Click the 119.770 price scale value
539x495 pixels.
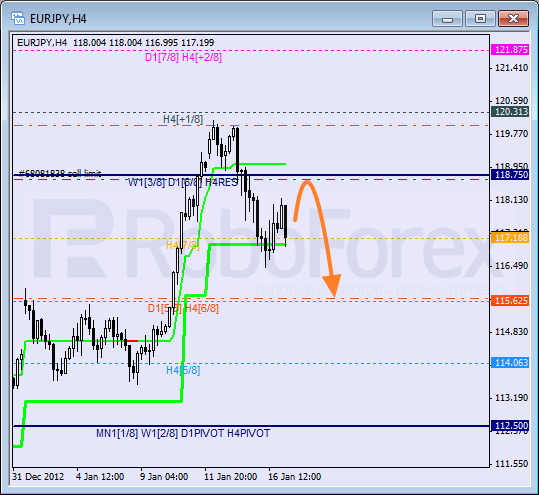511,134
